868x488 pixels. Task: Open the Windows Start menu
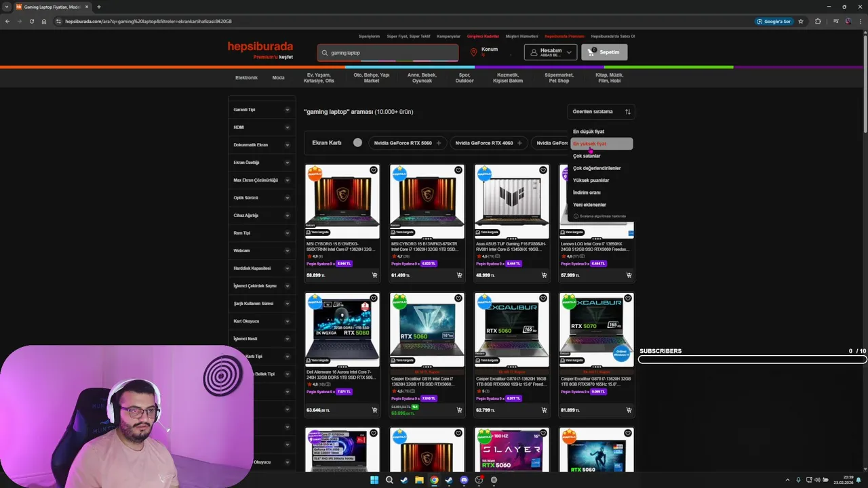click(374, 480)
